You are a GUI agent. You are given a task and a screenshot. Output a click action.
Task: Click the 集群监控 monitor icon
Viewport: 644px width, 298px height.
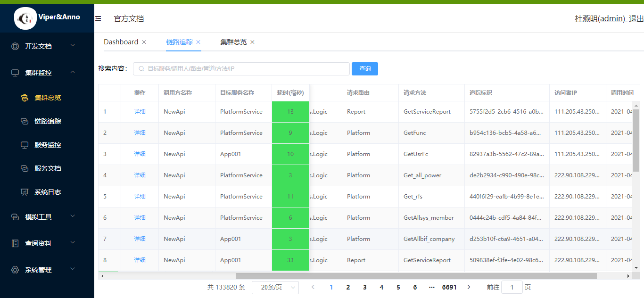pos(15,73)
